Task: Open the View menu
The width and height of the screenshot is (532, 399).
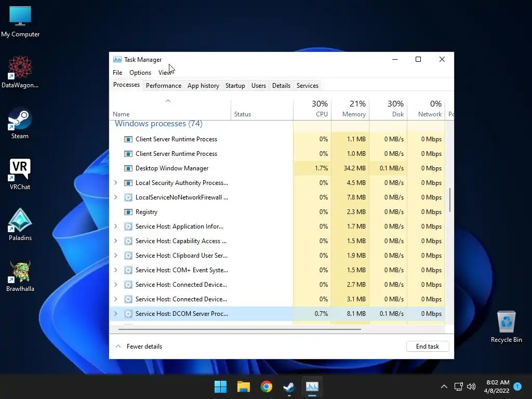Action: point(165,73)
